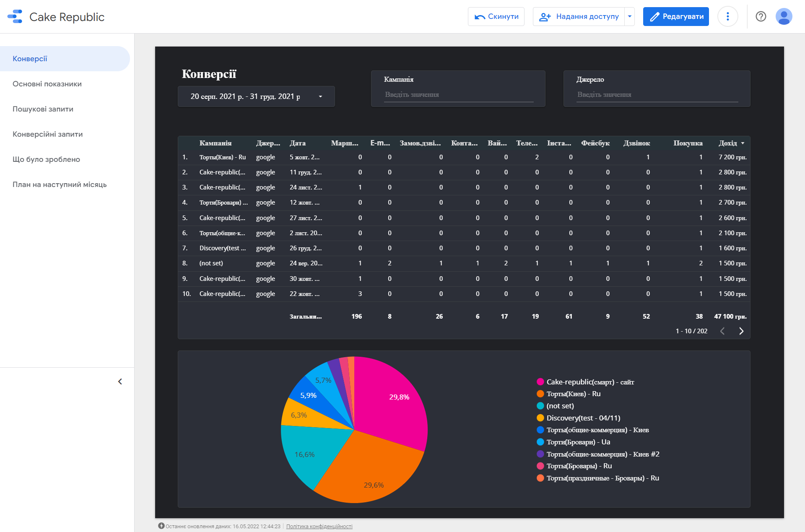Viewport: 805px width, 532px height.
Task: Click the Кампанія filter input field
Action: click(x=459, y=95)
